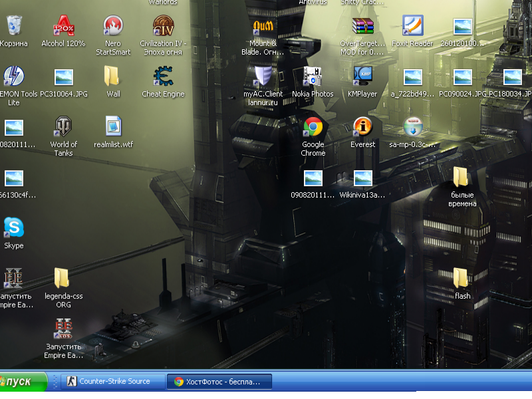Launch DAEMON Tools Lite
Screen dimensions: 532x399
14,76
